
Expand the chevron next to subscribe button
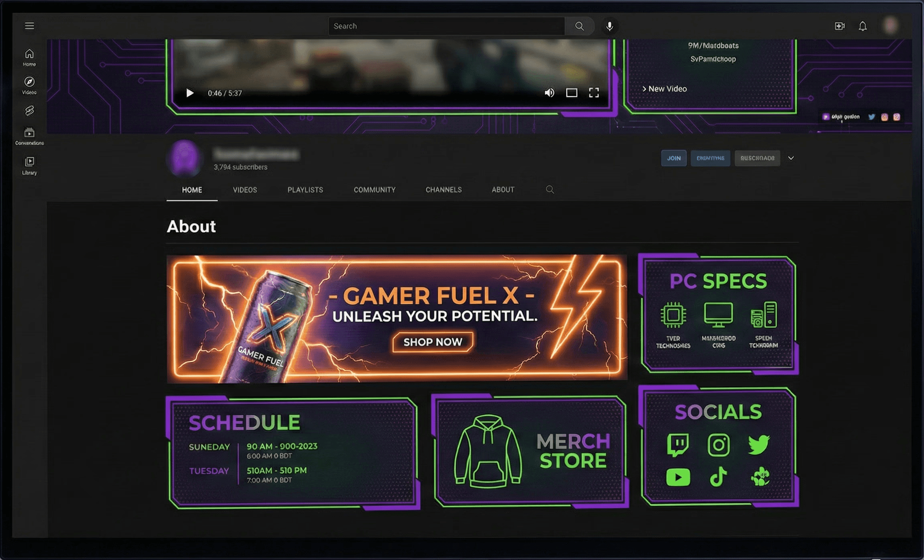click(x=791, y=158)
